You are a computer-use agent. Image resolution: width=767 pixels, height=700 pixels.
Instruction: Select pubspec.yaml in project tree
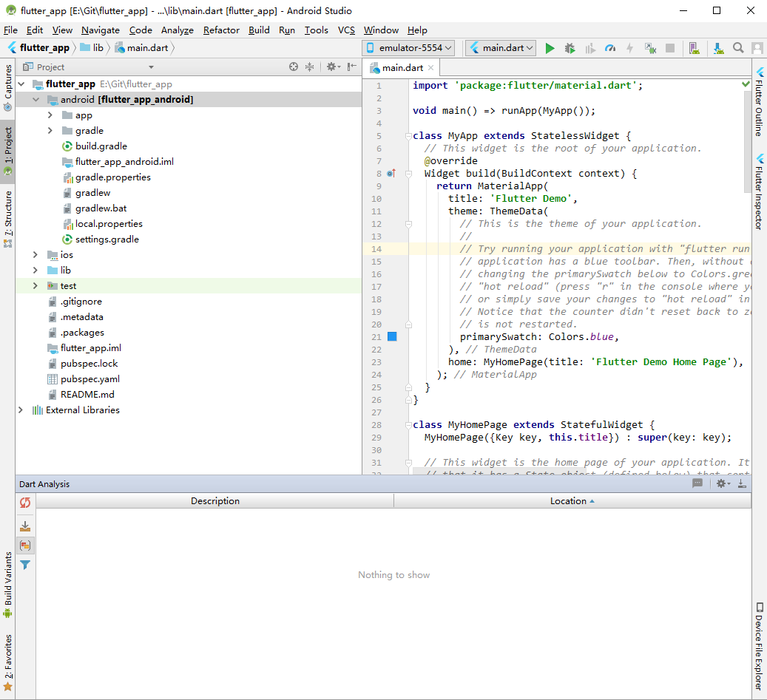[90, 379]
